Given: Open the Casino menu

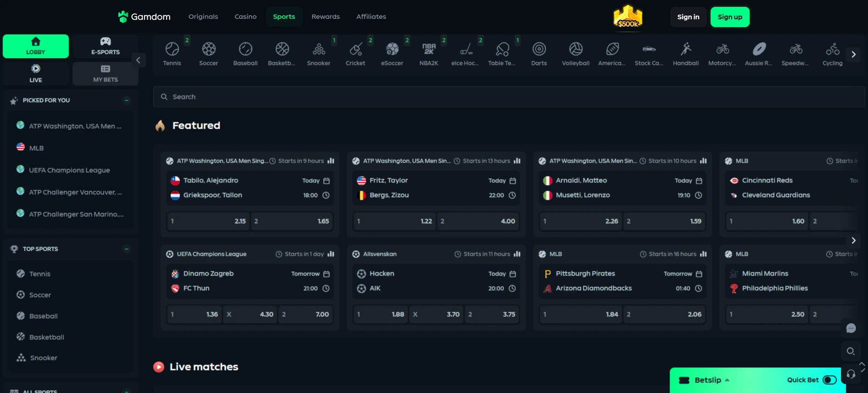Looking at the screenshot, I should click(245, 17).
